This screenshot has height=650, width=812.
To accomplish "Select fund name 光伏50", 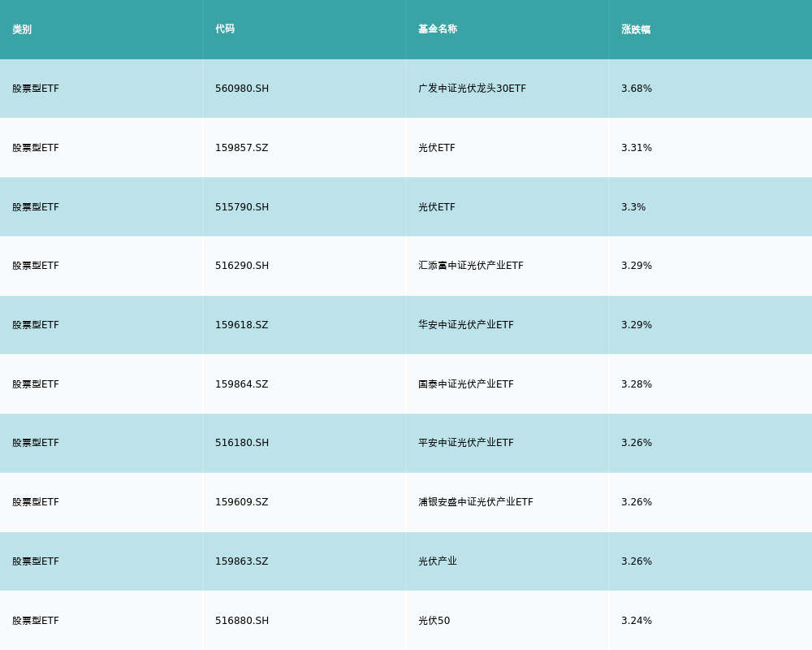I will tap(434, 621).
